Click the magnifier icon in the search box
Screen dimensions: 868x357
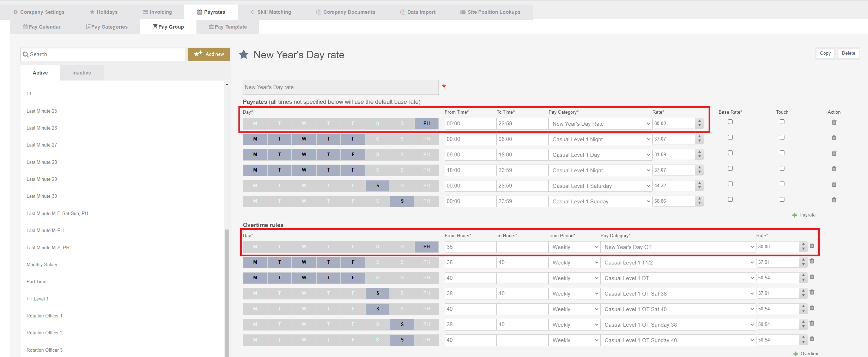click(25, 54)
